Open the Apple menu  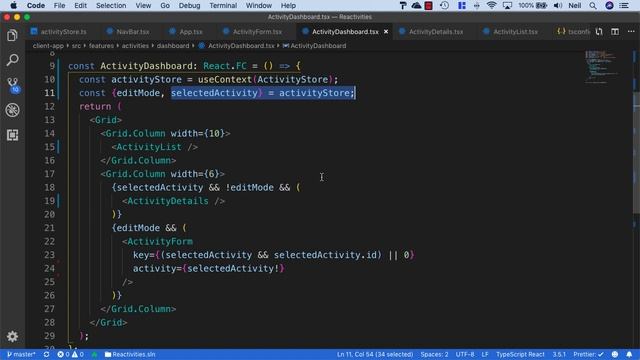tap(13, 5)
